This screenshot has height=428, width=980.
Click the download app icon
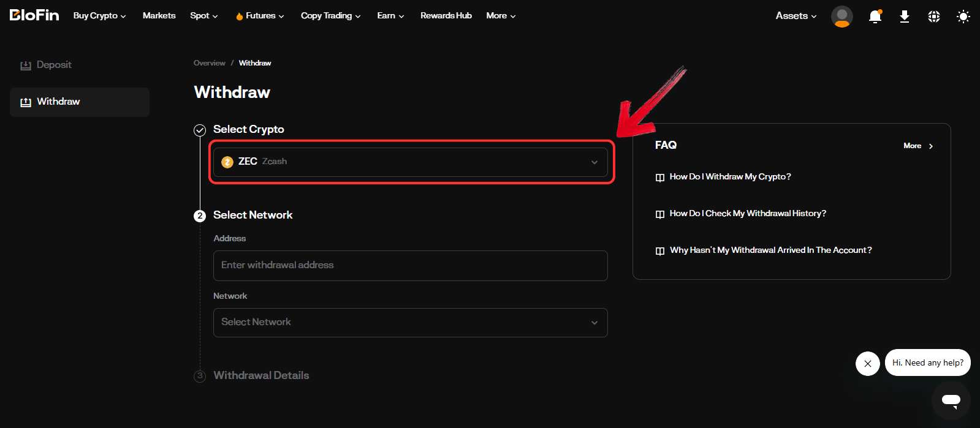click(x=904, y=17)
